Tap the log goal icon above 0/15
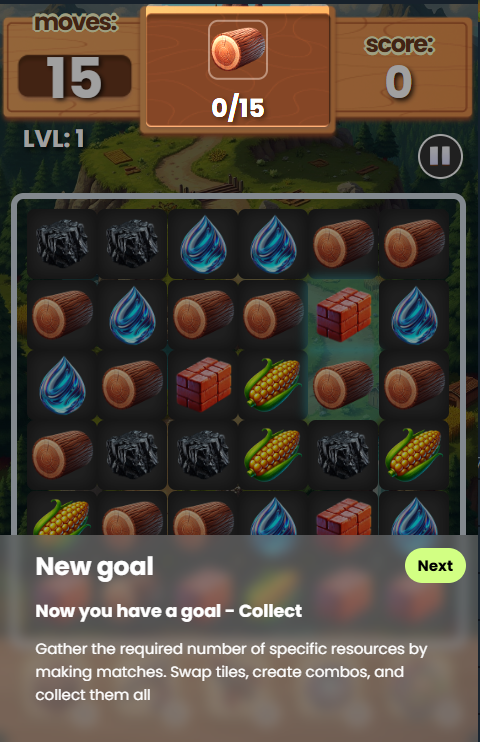Image resolution: width=480 pixels, height=742 pixels. [x=238, y=50]
